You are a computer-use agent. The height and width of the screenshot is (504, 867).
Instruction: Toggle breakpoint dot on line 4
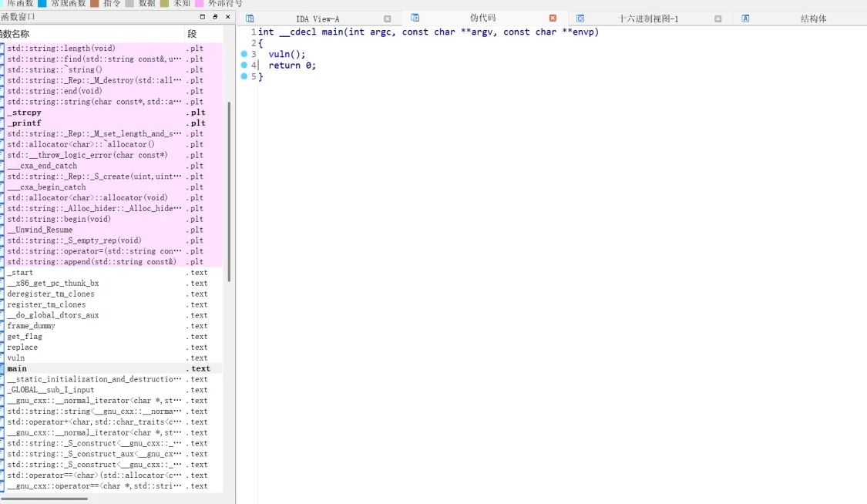click(244, 65)
